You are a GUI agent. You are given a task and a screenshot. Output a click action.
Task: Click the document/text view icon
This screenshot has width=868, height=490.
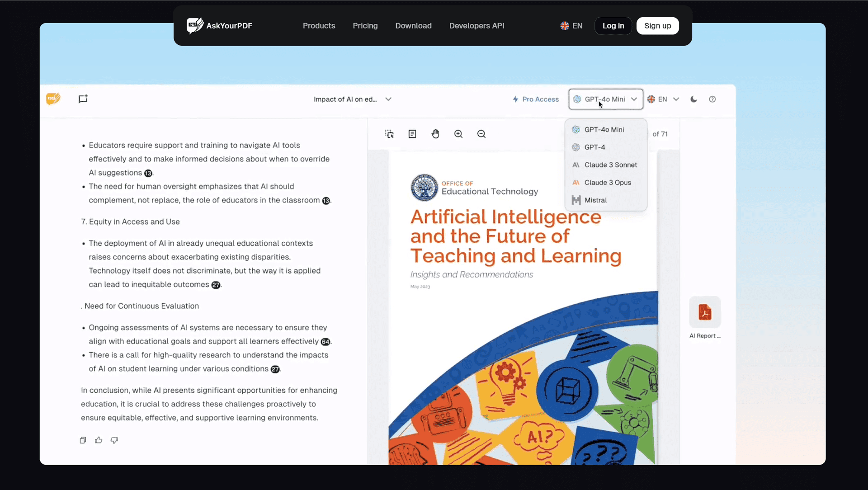point(412,133)
